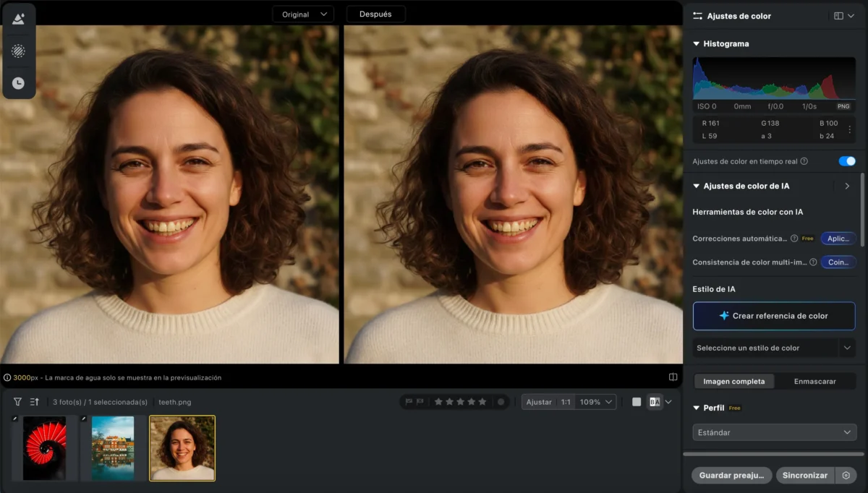The width and height of the screenshot is (868, 493).
Task: Open the Estándar profile dropdown
Action: [774, 432]
